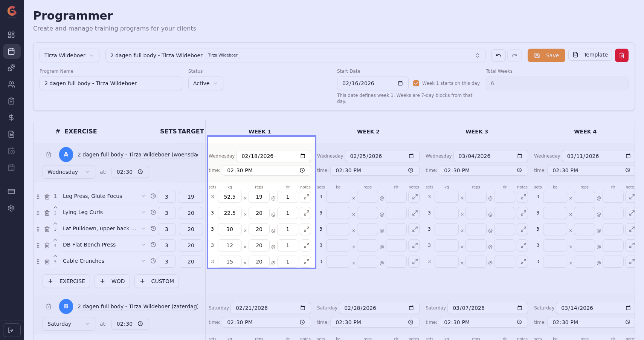Add a new WOD to day A
The image size is (644, 340).
(x=112, y=281)
